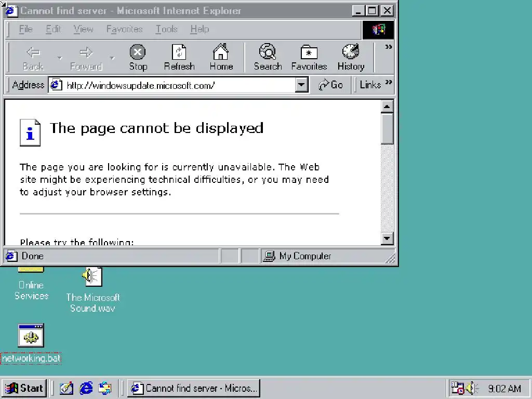Expand hidden toolbar buttons chevron

coord(389,47)
